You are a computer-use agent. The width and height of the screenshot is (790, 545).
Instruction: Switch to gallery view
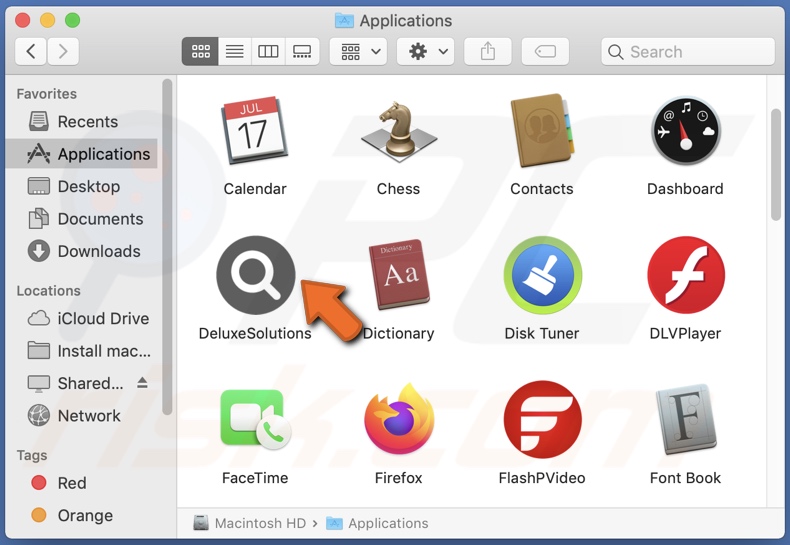(302, 51)
